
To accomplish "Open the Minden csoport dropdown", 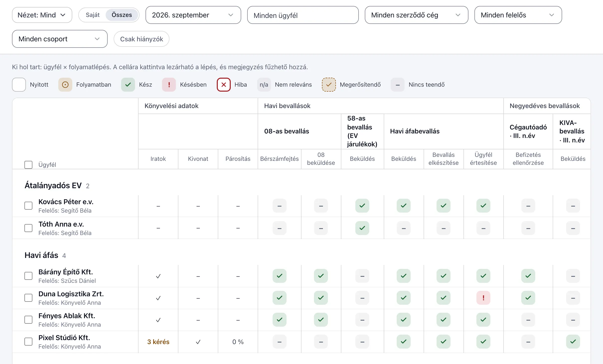I will [x=60, y=39].
